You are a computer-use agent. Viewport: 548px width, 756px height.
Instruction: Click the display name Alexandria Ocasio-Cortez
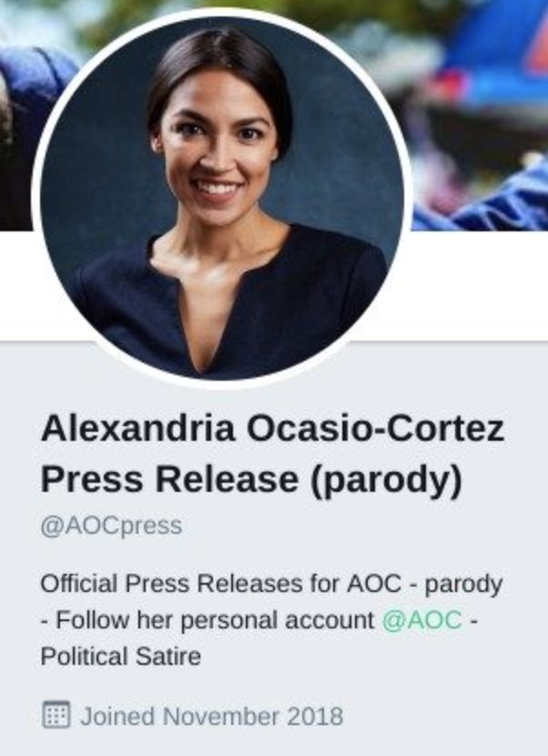273,428
